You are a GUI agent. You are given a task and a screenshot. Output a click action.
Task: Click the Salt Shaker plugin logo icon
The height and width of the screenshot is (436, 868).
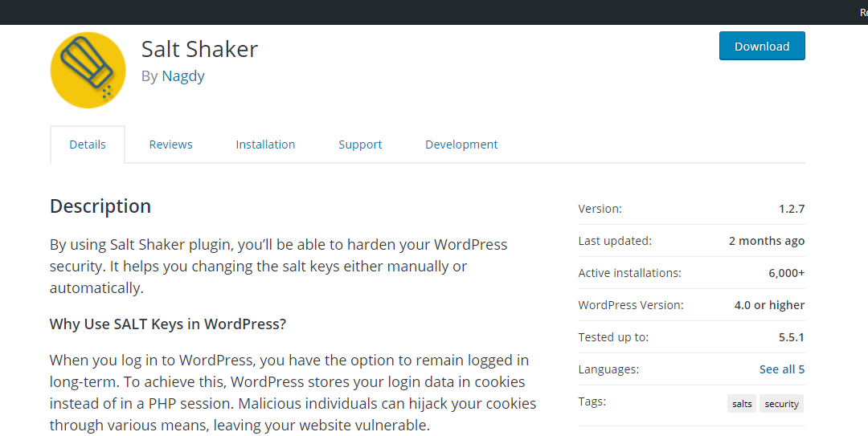(88, 70)
